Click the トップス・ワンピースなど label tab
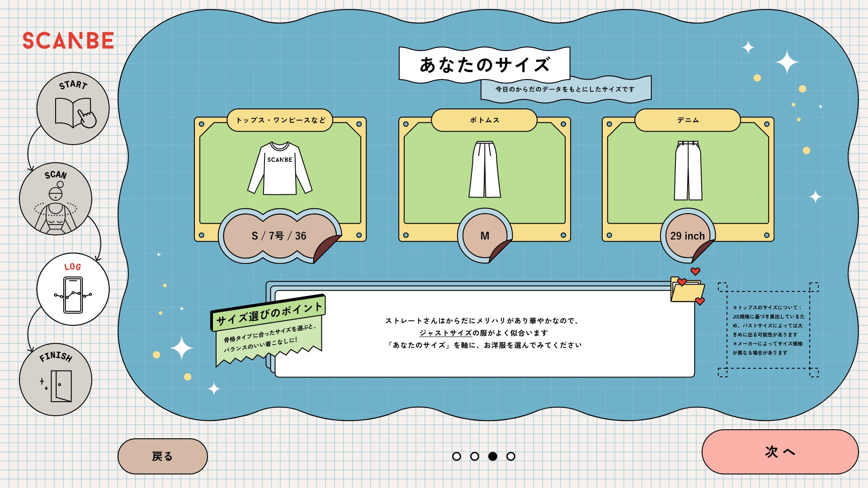 tap(280, 120)
